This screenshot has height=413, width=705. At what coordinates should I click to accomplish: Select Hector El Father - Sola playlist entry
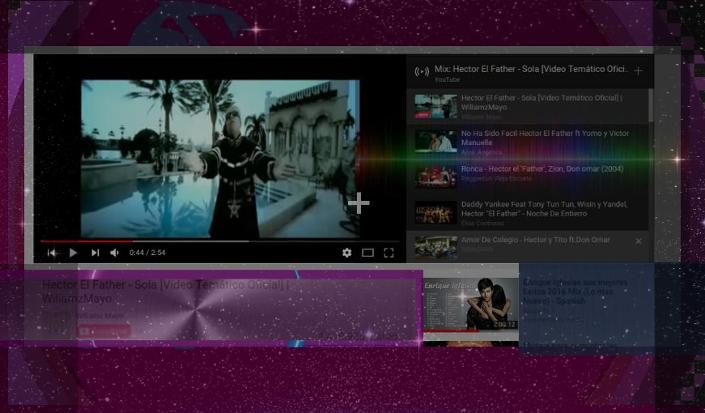click(x=528, y=106)
